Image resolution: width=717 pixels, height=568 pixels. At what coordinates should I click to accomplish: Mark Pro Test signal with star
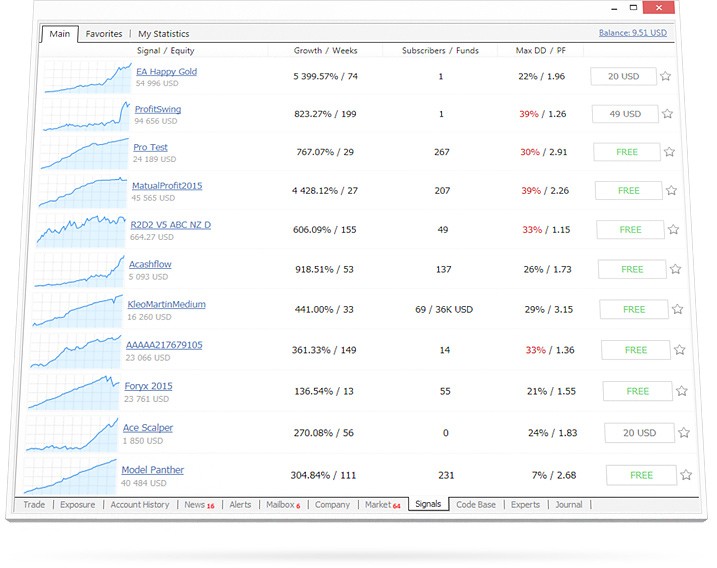(669, 152)
